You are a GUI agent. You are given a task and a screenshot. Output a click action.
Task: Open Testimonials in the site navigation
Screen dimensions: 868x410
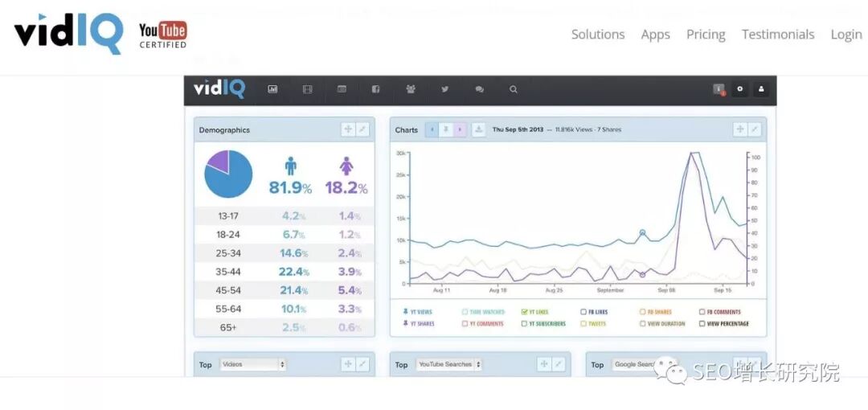click(778, 35)
